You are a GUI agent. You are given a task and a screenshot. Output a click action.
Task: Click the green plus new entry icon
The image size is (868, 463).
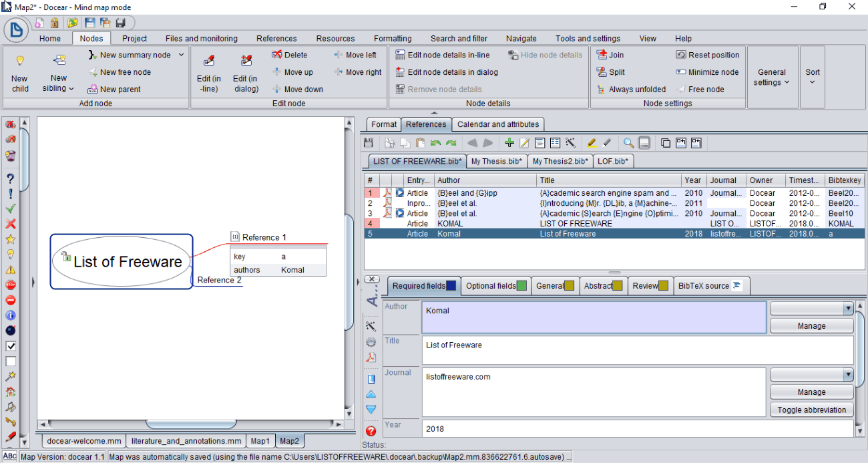click(x=509, y=142)
